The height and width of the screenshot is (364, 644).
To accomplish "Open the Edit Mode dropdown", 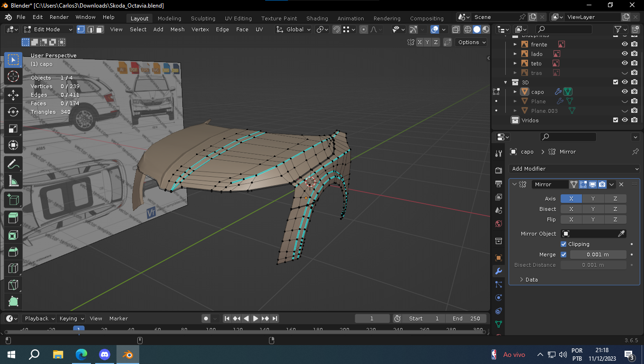I will [x=48, y=29].
